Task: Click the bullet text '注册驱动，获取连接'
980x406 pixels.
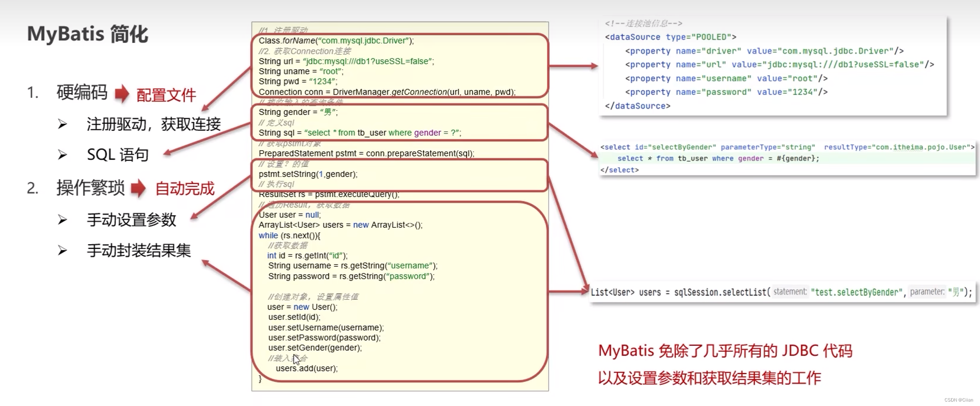Action: click(154, 124)
